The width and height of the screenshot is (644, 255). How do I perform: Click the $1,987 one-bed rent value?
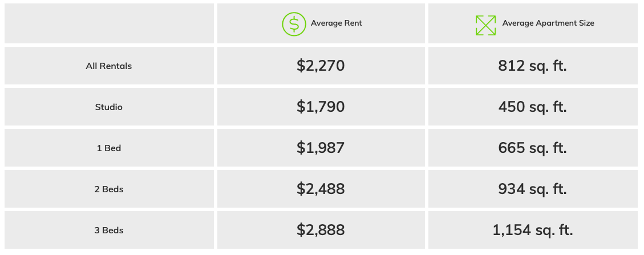321,148
